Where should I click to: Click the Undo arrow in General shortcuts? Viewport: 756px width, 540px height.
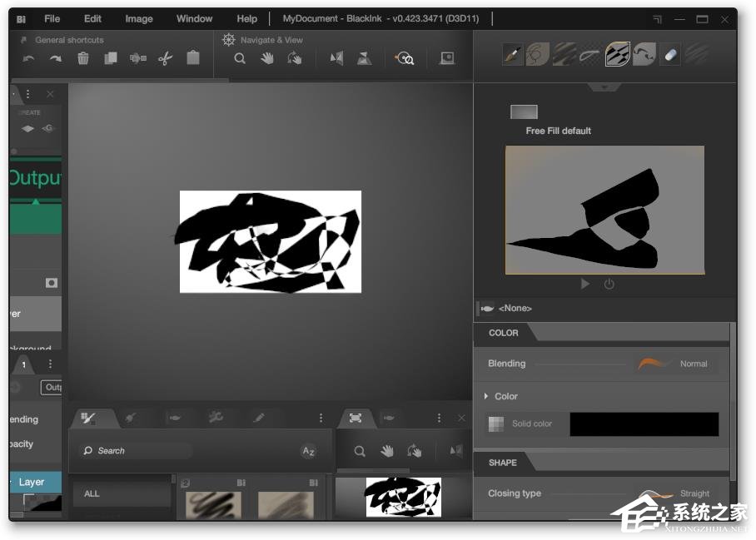click(x=29, y=58)
